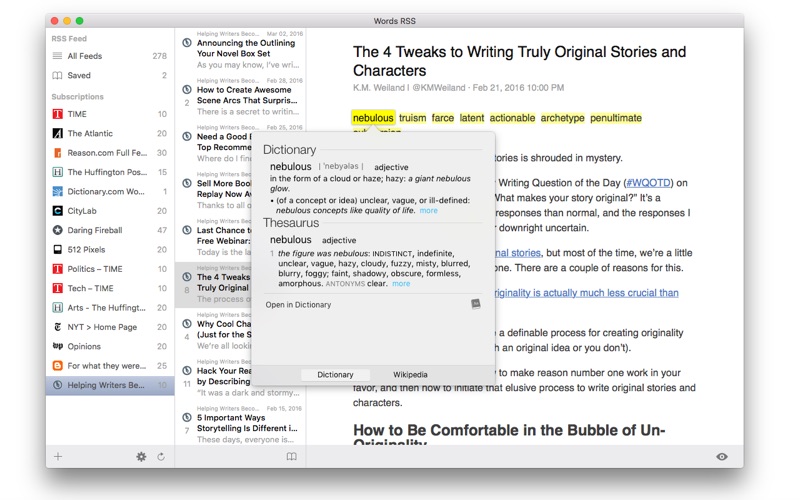Click the highlighted word latent

coord(471,118)
